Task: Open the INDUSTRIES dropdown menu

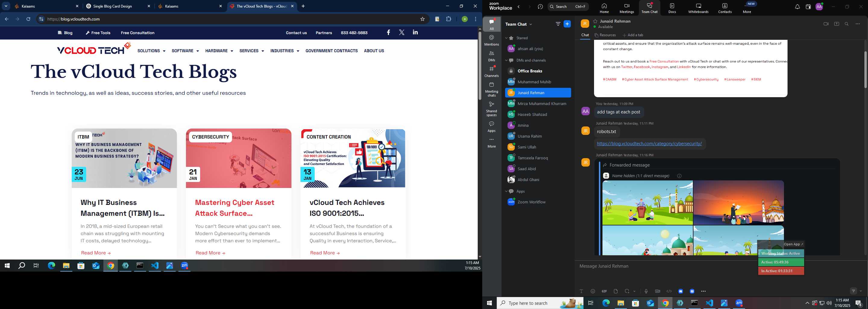Action: click(285, 51)
